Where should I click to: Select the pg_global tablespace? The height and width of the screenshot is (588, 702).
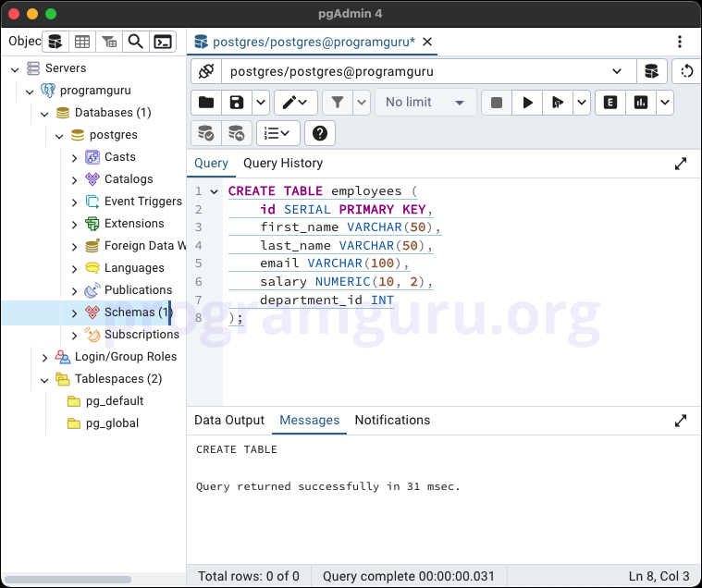click(x=112, y=423)
